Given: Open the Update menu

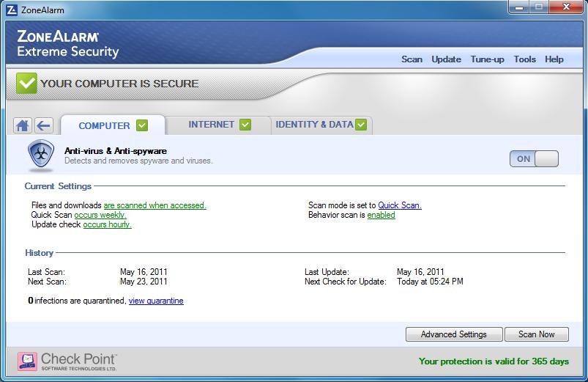Looking at the screenshot, I should pos(446,59).
